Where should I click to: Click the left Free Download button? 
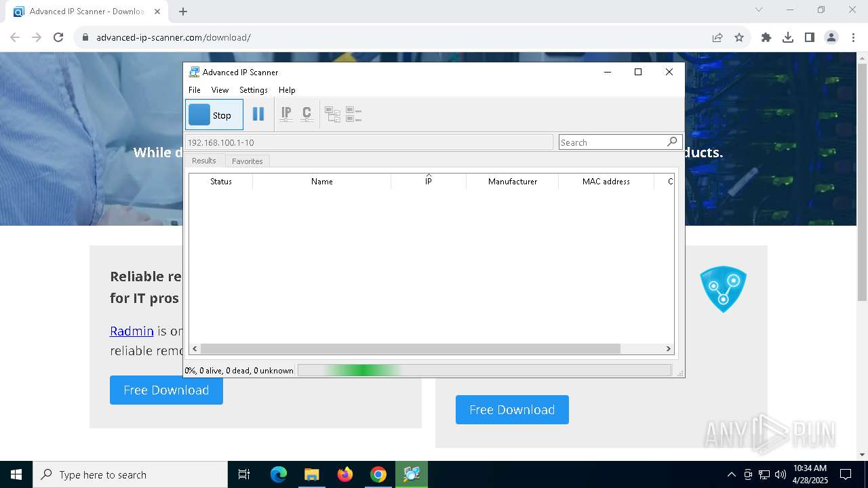pos(166,390)
